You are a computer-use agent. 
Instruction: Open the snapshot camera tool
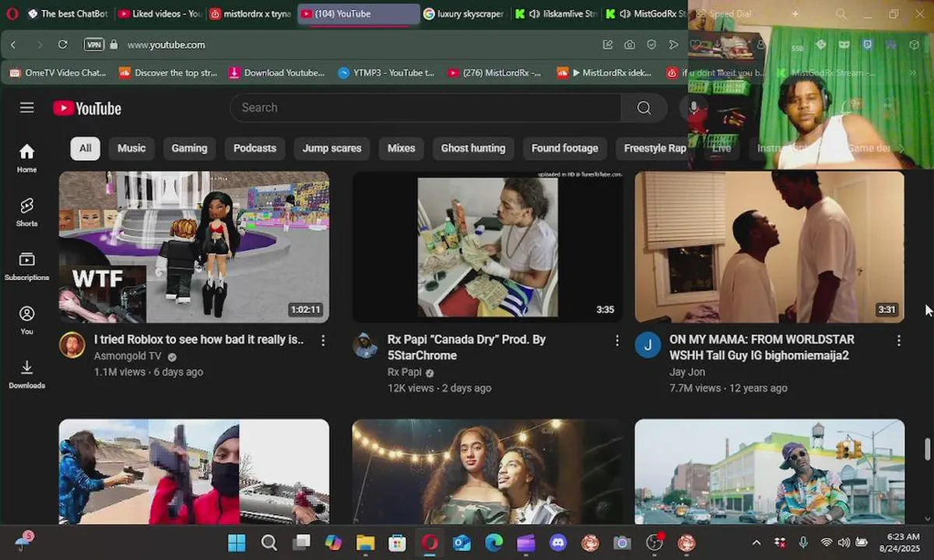click(630, 45)
